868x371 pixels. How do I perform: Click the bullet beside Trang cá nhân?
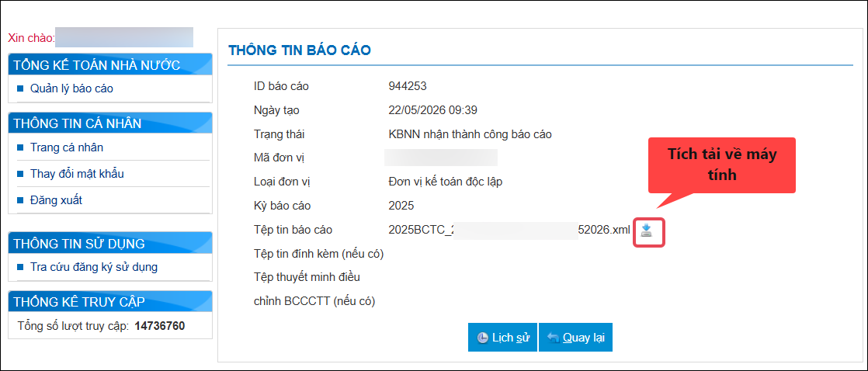click(x=20, y=147)
